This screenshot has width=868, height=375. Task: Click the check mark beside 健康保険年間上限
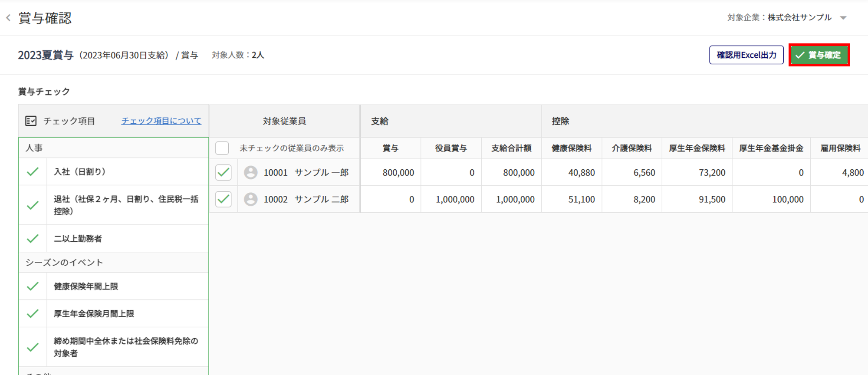[33, 286]
